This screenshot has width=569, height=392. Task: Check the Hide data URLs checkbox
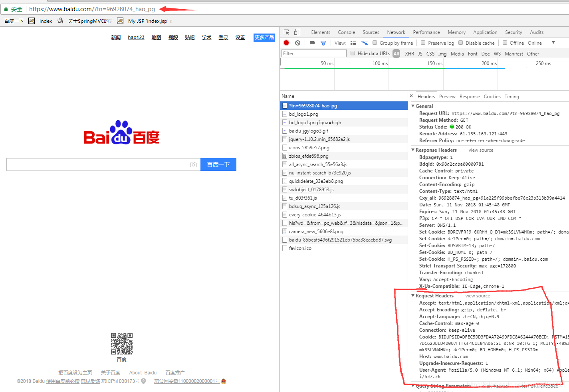[x=353, y=53]
